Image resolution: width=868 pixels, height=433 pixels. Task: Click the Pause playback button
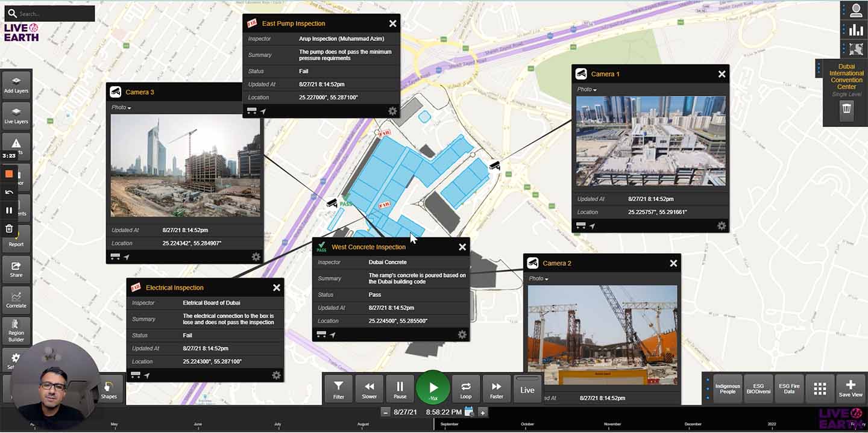[400, 389]
